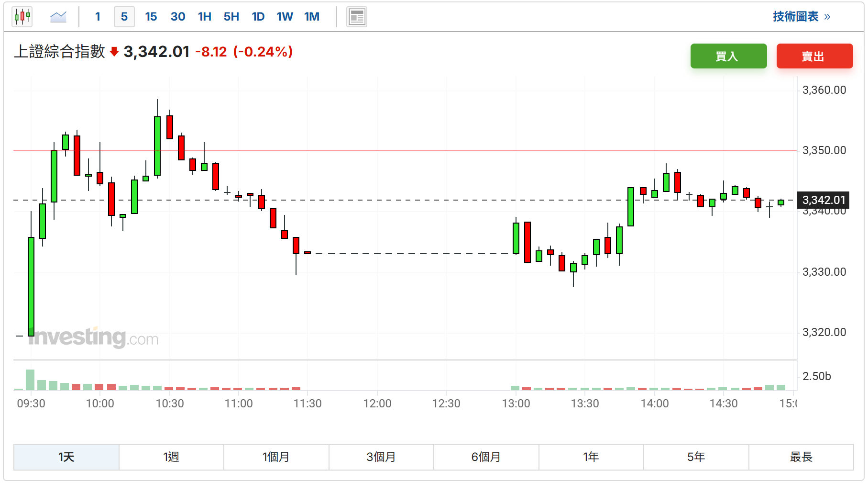Screen dimensions: 868x483
Task: Click the 3,330.00 price axis label
Action: pyautogui.click(x=824, y=272)
